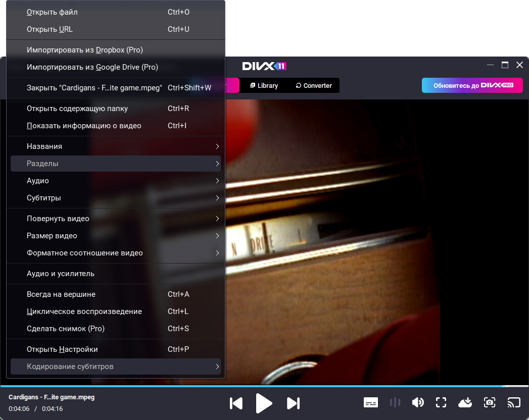
Task: Switch to the Library tab
Action: tap(264, 86)
